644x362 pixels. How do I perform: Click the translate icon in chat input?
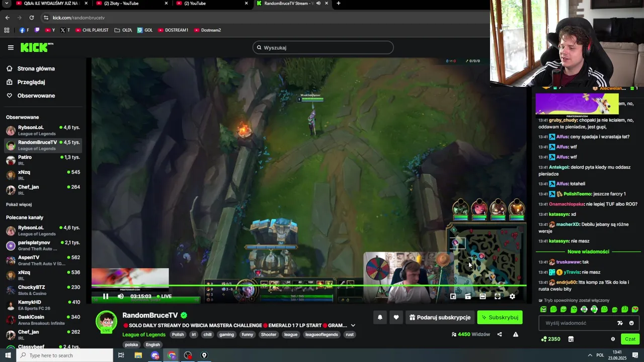(x=620, y=323)
